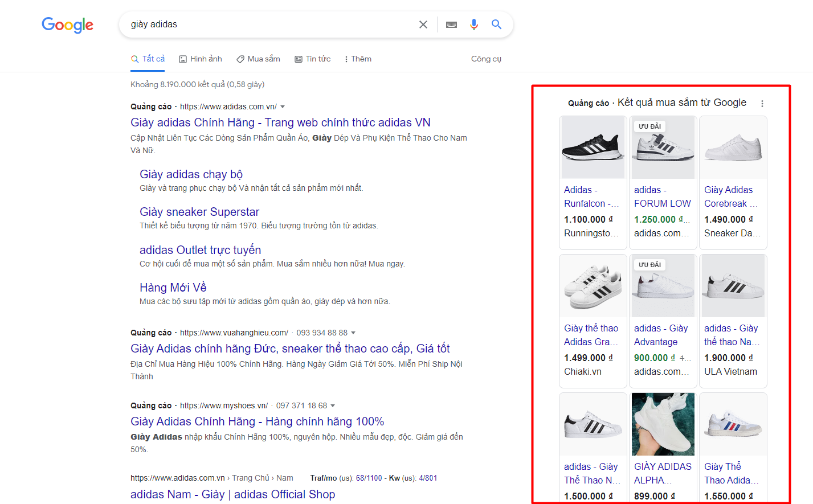Open the 'Giày adidas chạy bộ' sitelink
Screen dimensions: 813x504
[x=191, y=174]
